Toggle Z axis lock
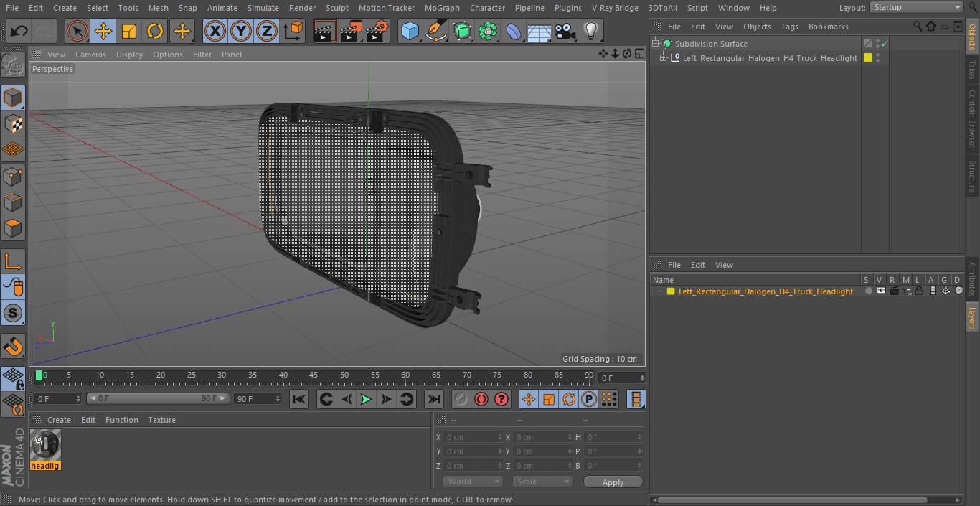 tap(267, 31)
